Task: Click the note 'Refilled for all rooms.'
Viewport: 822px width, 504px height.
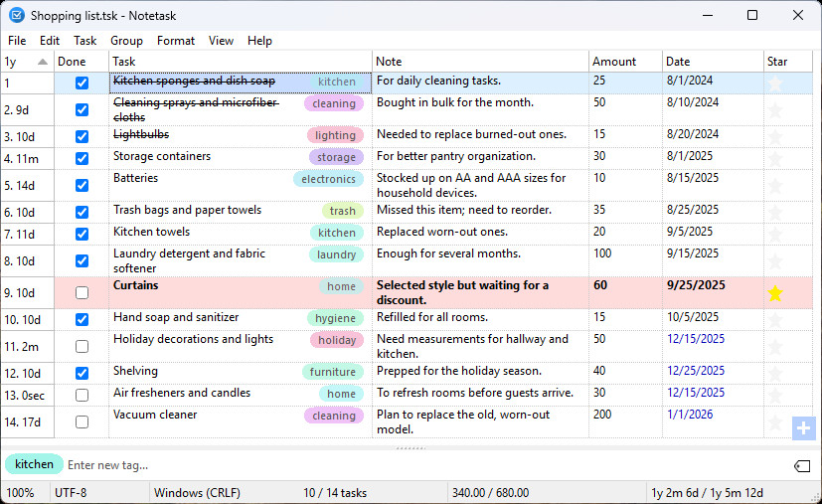Action: tap(432, 318)
